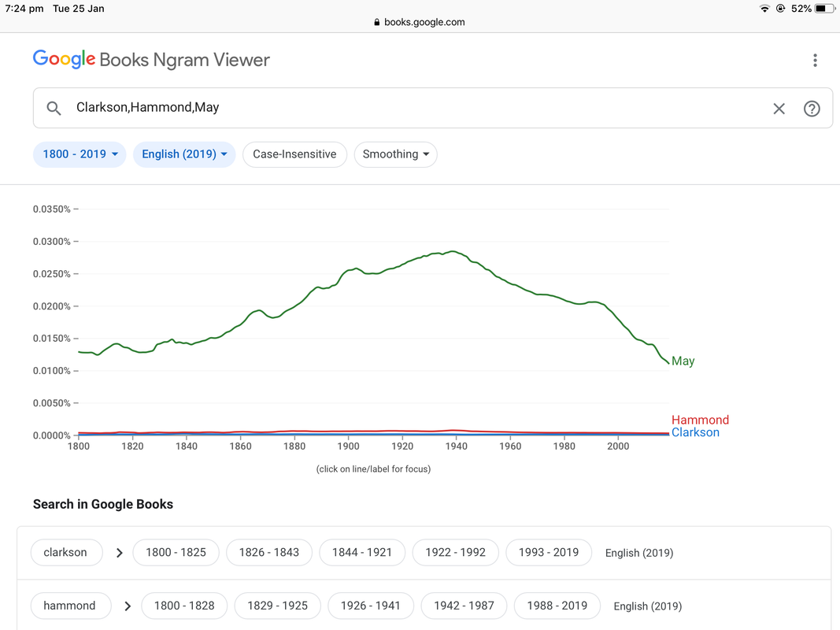Open hammond 1829 - 1925 results
Screen dimensions: 840x630
click(277, 606)
